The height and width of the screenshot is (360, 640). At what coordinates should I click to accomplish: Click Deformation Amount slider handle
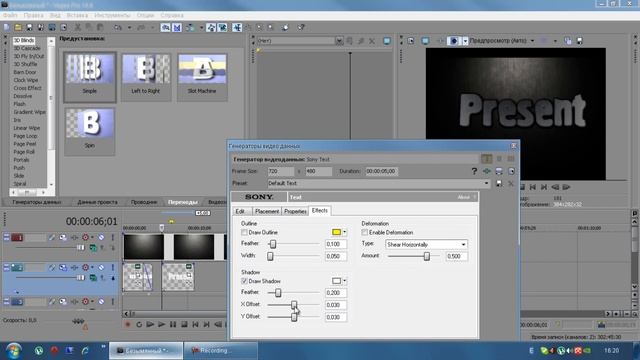pyautogui.click(x=427, y=256)
